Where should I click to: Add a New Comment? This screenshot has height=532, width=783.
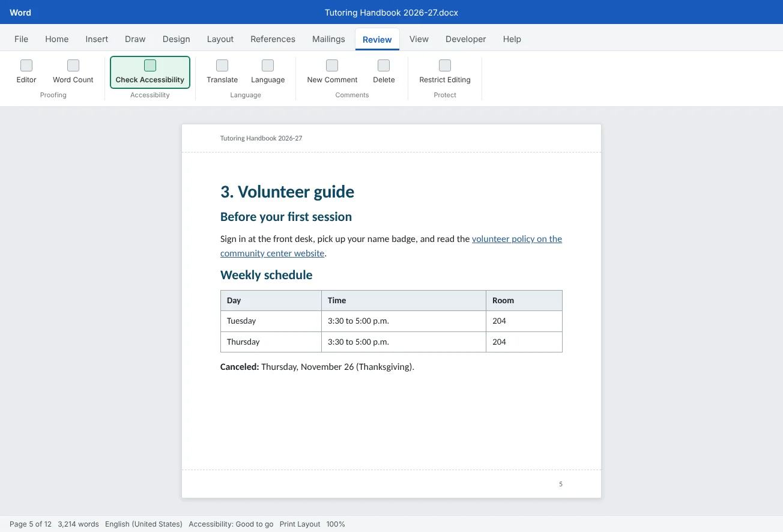(332, 72)
